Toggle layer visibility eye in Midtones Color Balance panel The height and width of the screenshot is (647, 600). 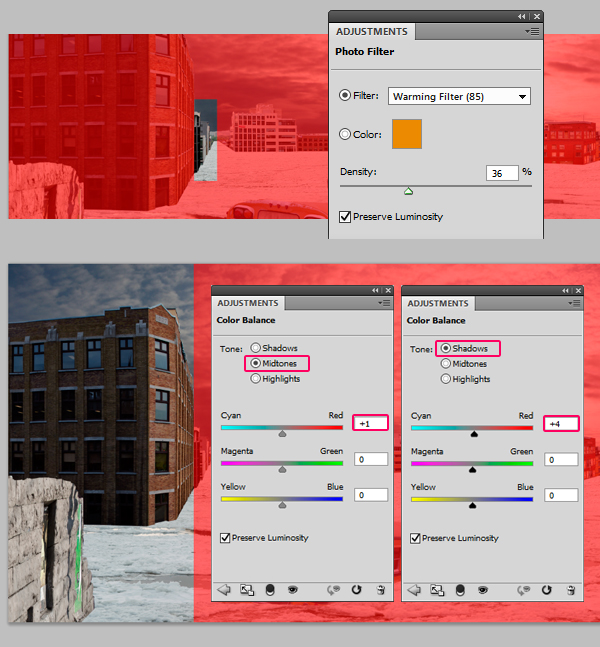tap(293, 590)
